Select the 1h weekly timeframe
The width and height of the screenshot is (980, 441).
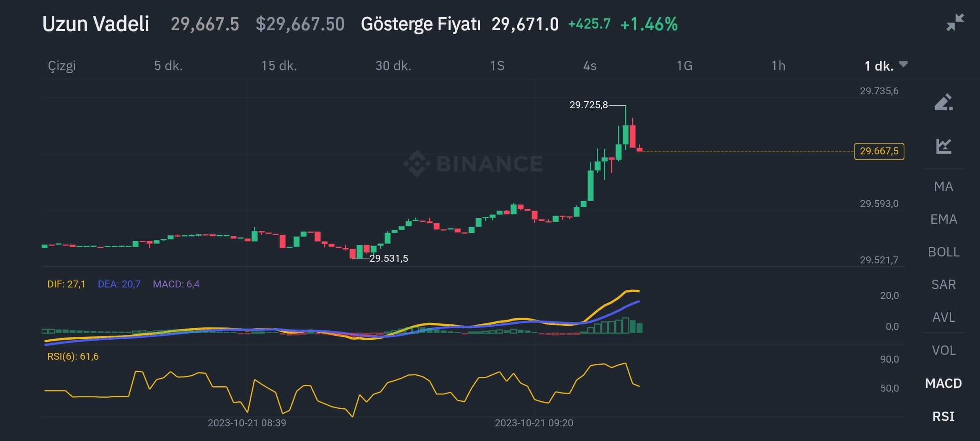click(x=778, y=66)
